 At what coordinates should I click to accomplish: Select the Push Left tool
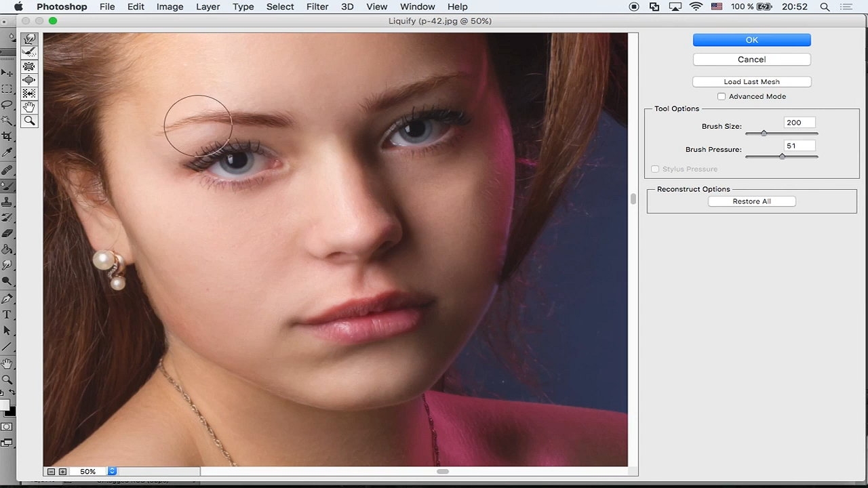click(x=29, y=94)
